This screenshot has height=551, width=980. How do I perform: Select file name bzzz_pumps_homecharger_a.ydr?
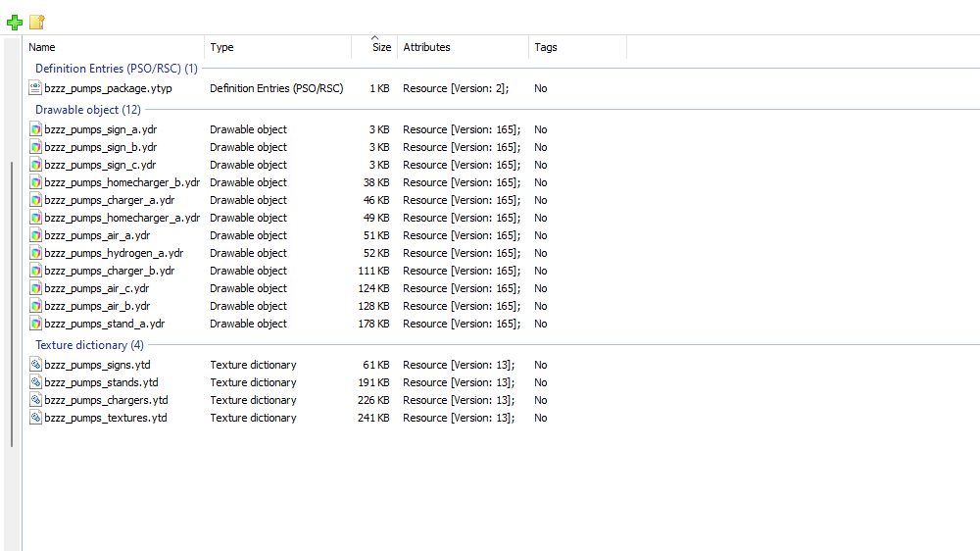[122, 218]
